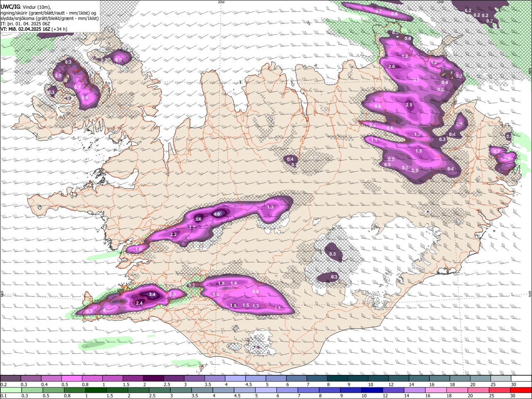The image size is (532, 399).
Task: Select the '2.4' precipitation value on map
Action: [x=140, y=303]
